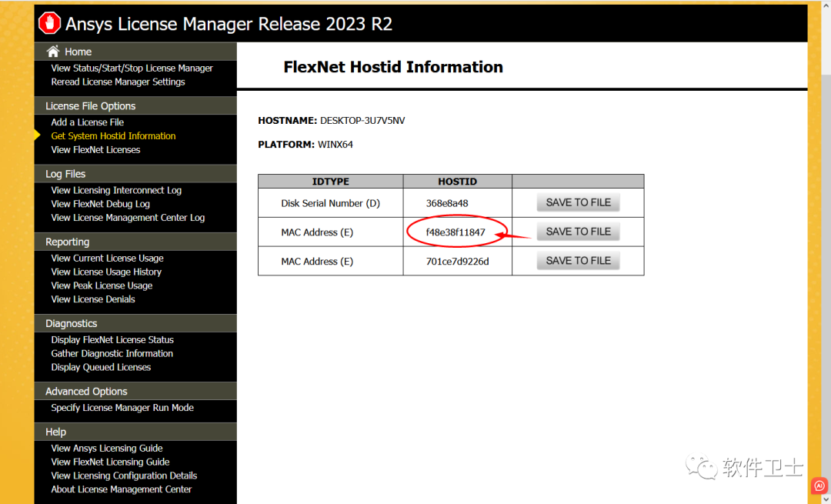This screenshot has width=831, height=504.
Task: Open View FlexNet Debug Log
Action: tap(101, 204)
